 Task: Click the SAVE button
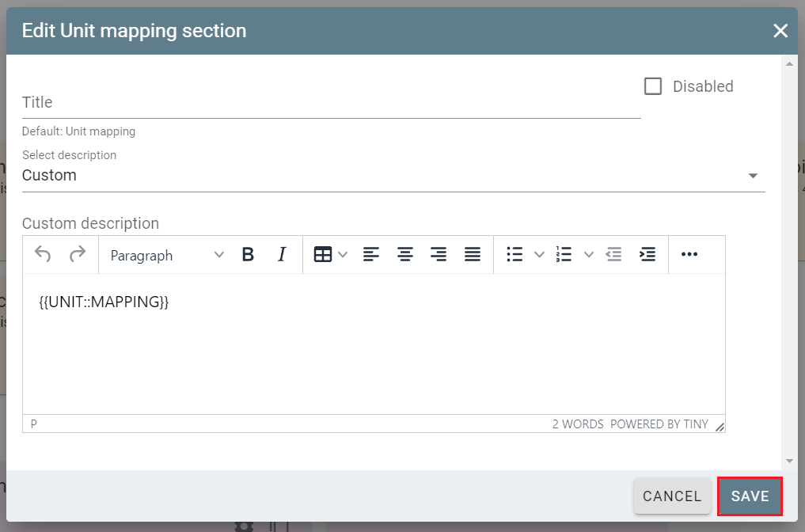[x=750, y=496]
